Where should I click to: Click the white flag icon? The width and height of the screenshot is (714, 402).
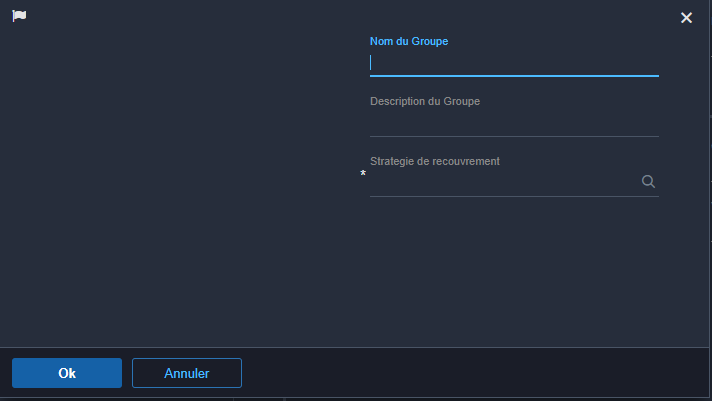tap(19, 16)
